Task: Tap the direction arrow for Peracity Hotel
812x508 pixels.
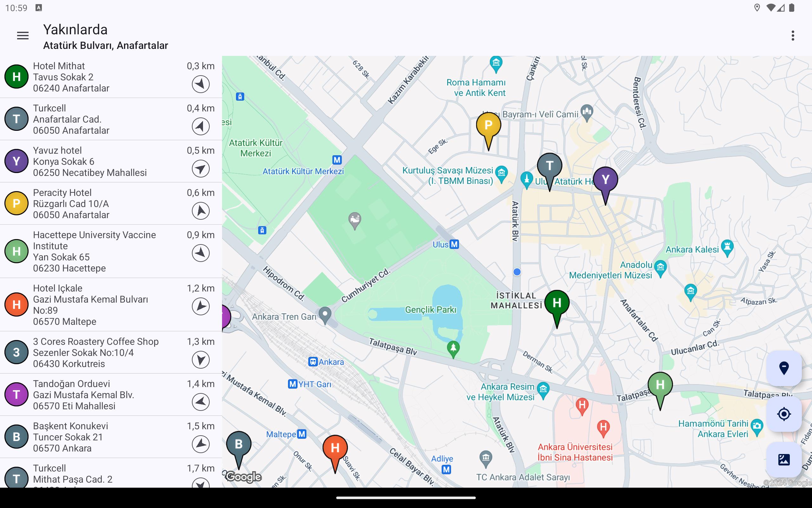Action: (201, 211)
